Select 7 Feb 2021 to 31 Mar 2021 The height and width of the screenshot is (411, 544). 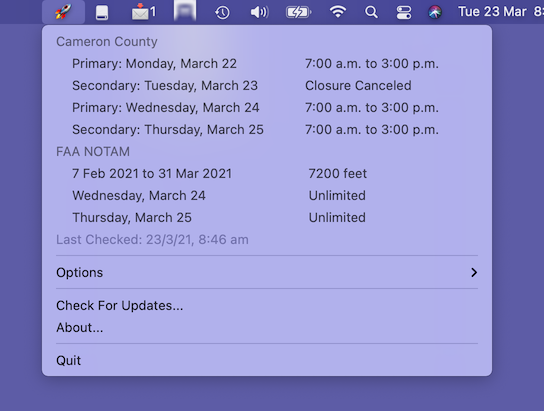pos(267,173)
